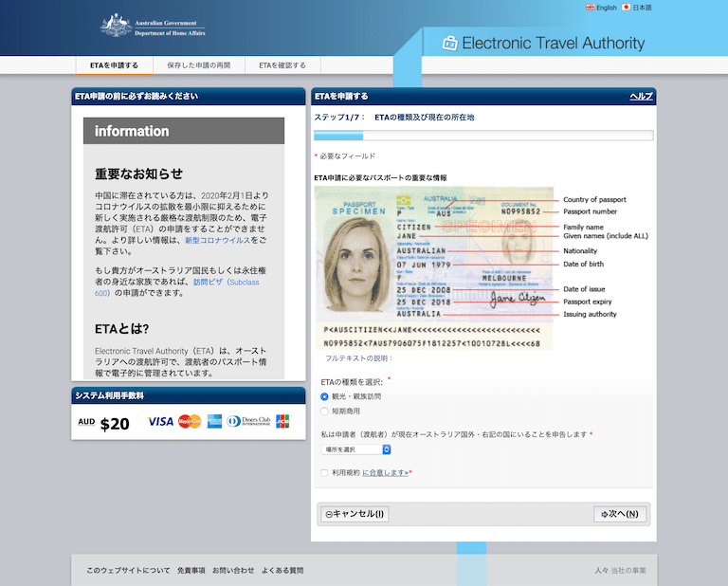The width and height of the screenshot is (728, 586).
Task: Click the MasterCard logo
Action: pos(190,421)
